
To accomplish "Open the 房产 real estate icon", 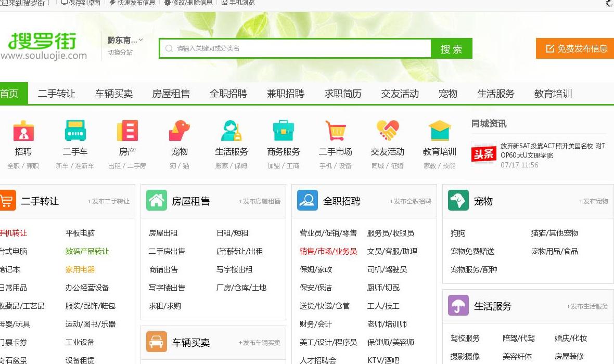I will coord(127,131).
